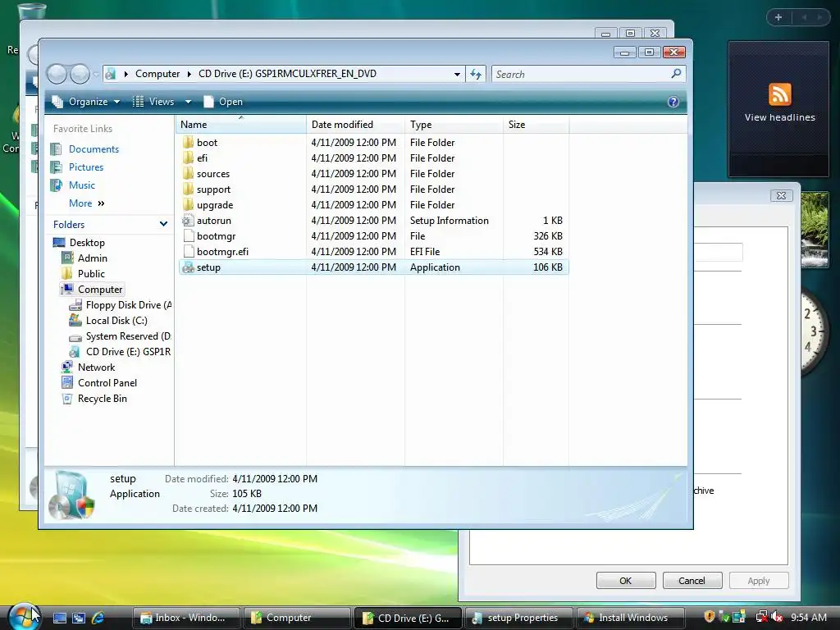Open the Help question mark icon

pyautogui.click(x=673, y=102)
